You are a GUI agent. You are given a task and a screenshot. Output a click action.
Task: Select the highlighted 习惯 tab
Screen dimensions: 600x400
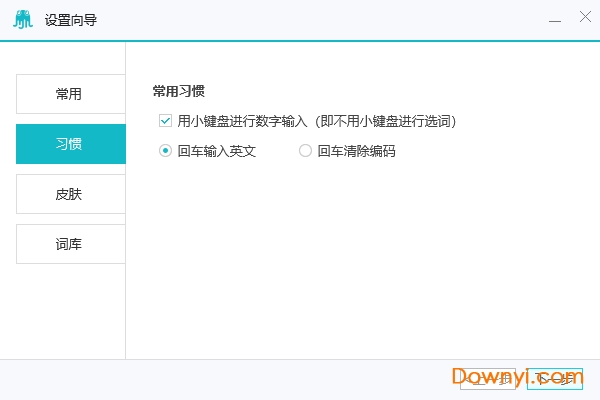pos(69,144)
